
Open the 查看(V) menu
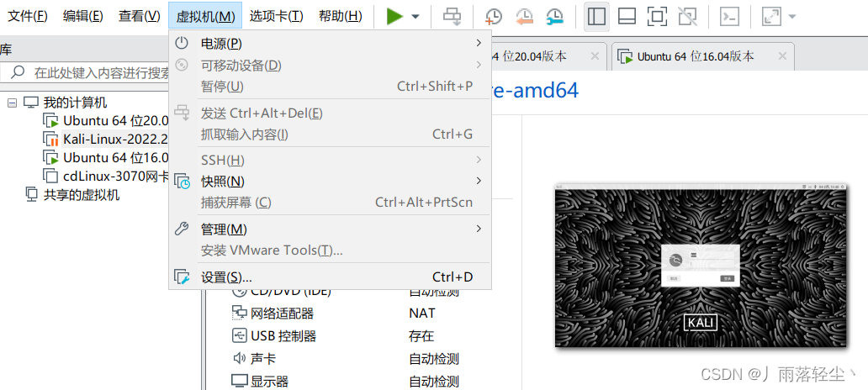click(x=139, y=16)
